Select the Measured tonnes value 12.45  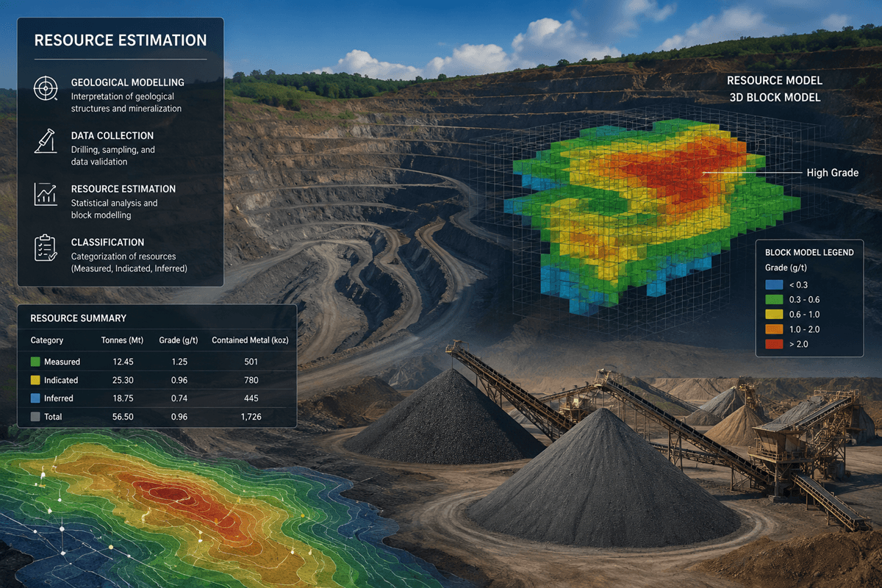[x=121, y=362]
